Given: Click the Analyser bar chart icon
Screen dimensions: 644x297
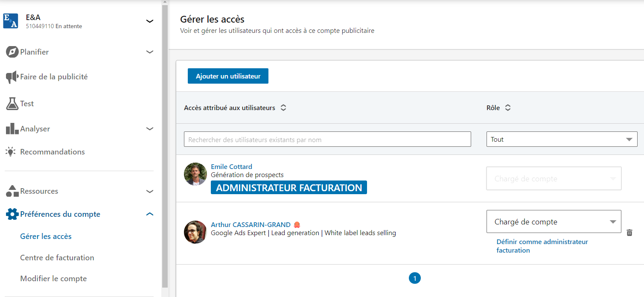Looking at the screenshot, I should 12,129.
